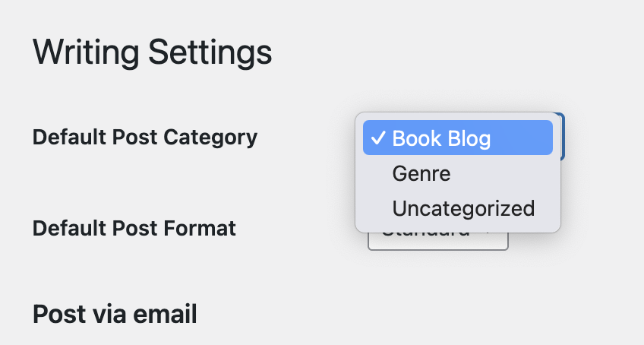Click the Default Post Format label

click(134, 227)
